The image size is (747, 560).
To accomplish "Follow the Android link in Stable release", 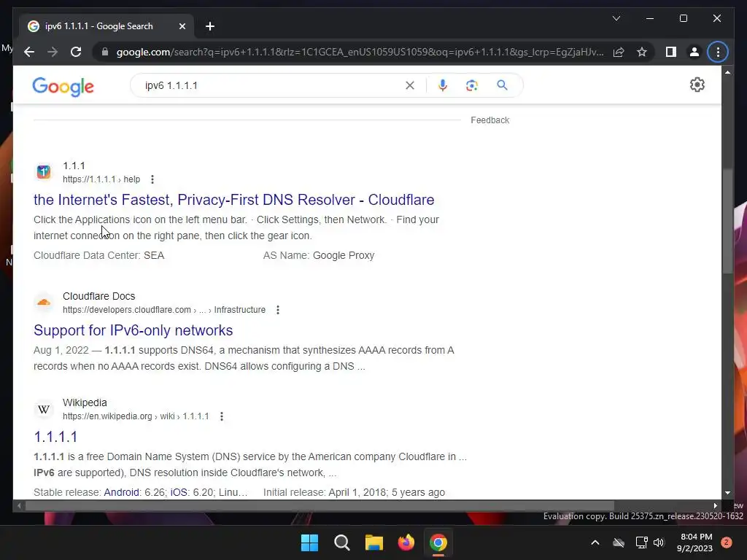I will 122,492.
